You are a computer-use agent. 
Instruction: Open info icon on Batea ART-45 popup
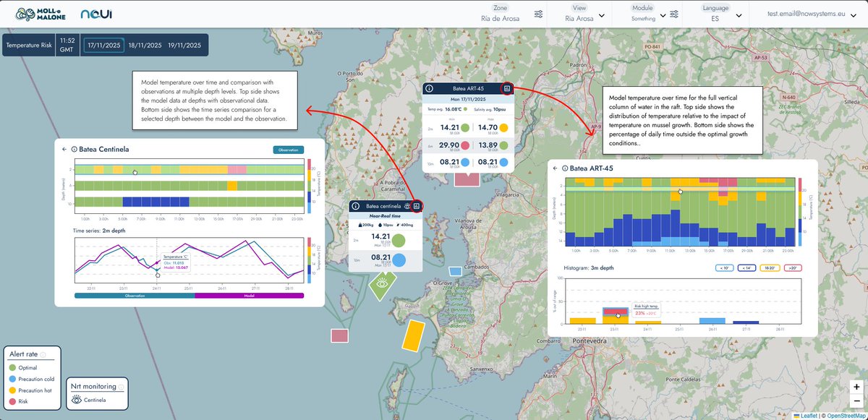click(429, 88)
